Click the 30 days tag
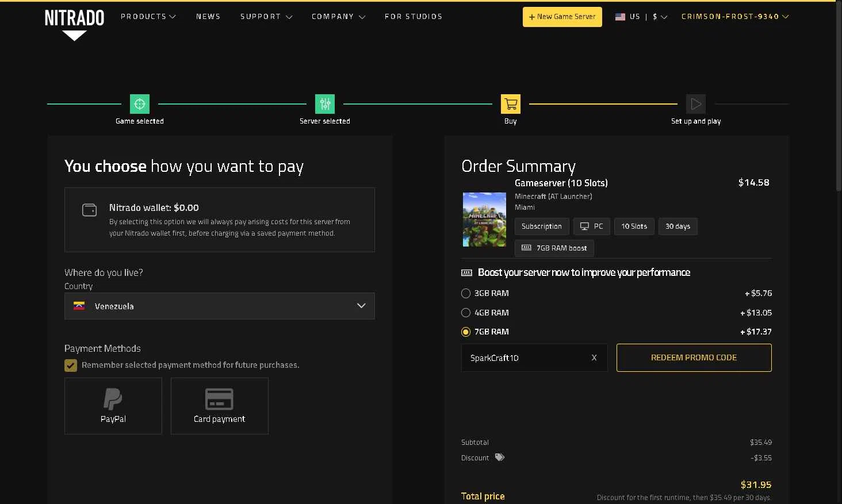The width and height of the screenshot is (842, 504). [678, 226]
